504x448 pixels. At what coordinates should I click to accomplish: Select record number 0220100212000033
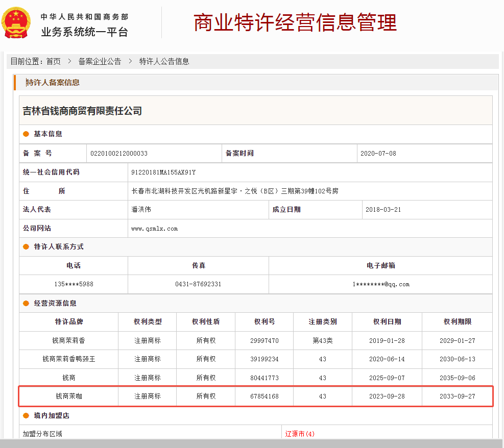click(119, 154)
